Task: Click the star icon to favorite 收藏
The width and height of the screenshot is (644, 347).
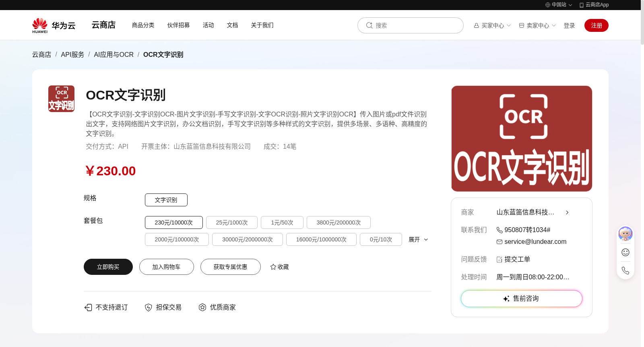Action: coord(273,267)
